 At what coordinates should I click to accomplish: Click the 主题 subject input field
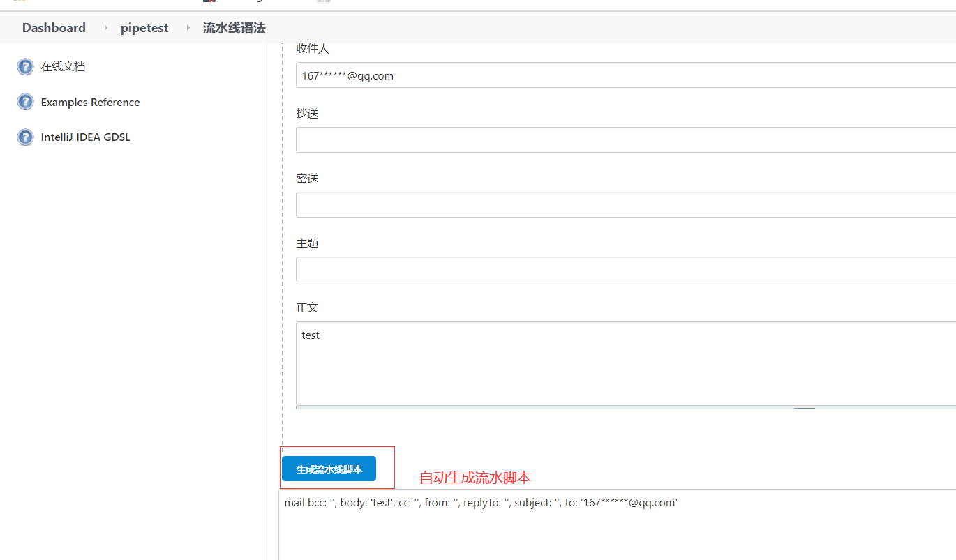(x=626, y=269)
